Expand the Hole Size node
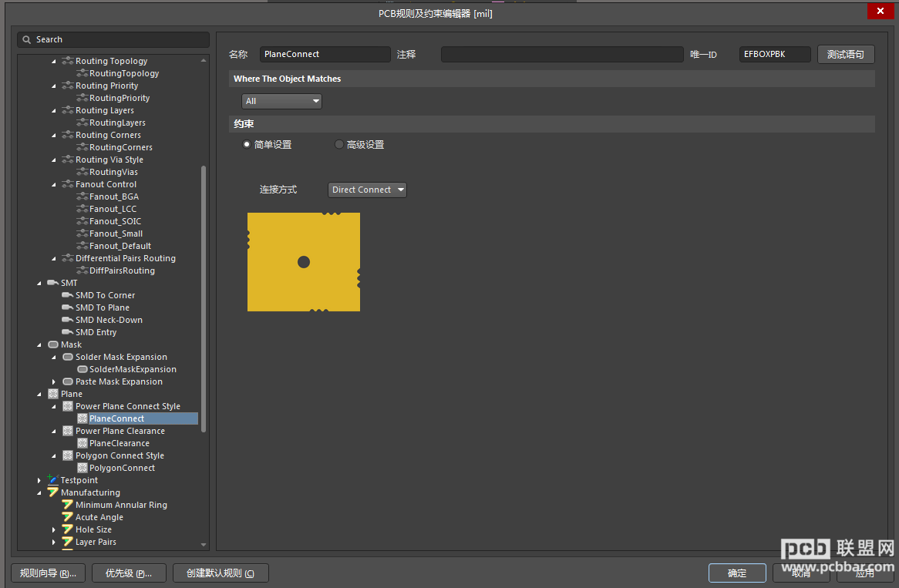 pyautogui.click(x=54, y=529)
